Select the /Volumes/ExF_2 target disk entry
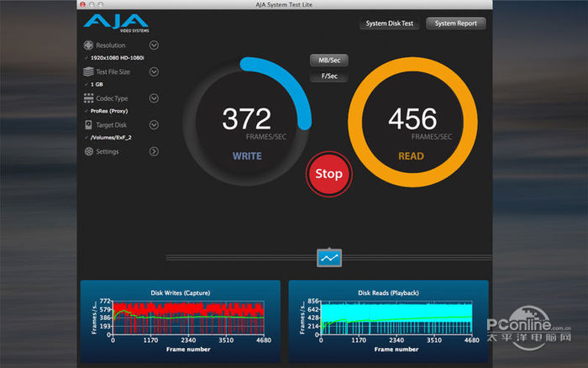588x368 pixels. [111, 138]
